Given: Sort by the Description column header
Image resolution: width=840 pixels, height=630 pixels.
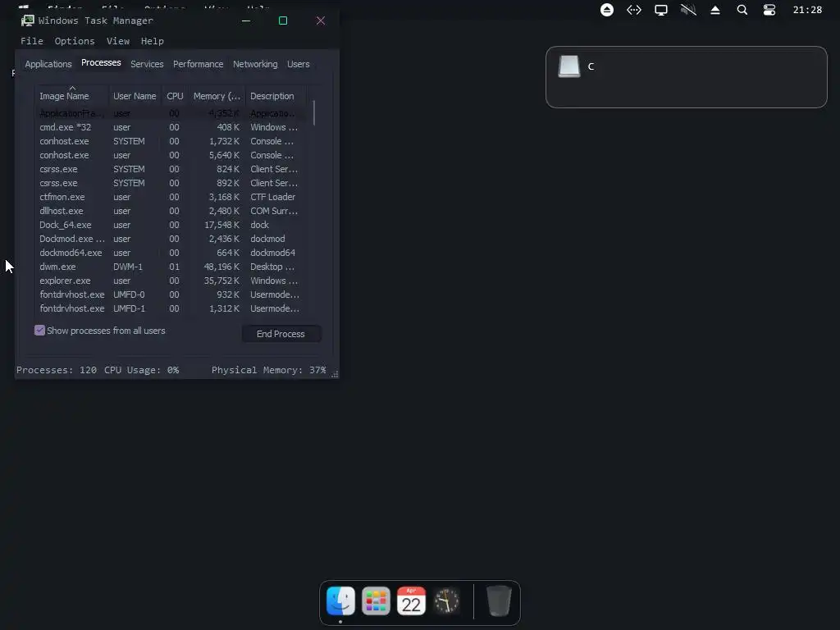Looking at the screenshot, I should [x=275, y=96].
